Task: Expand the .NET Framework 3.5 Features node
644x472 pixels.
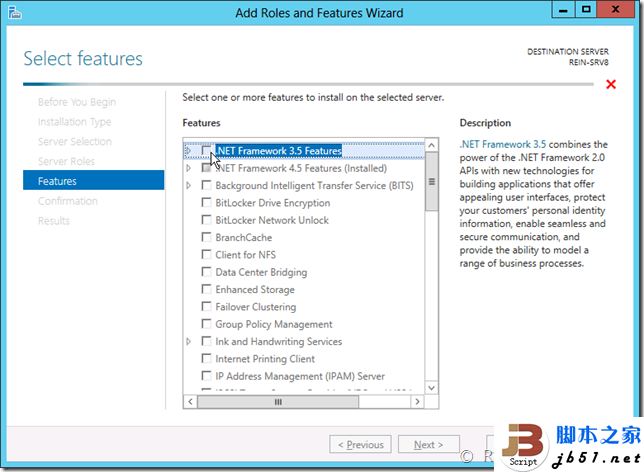Action: tap(189, 151)
